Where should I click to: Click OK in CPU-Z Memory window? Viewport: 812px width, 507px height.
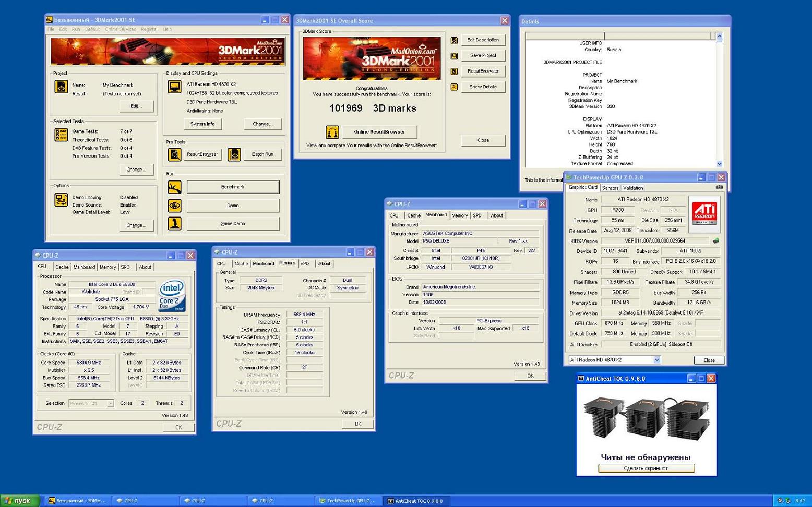[358, 424]
